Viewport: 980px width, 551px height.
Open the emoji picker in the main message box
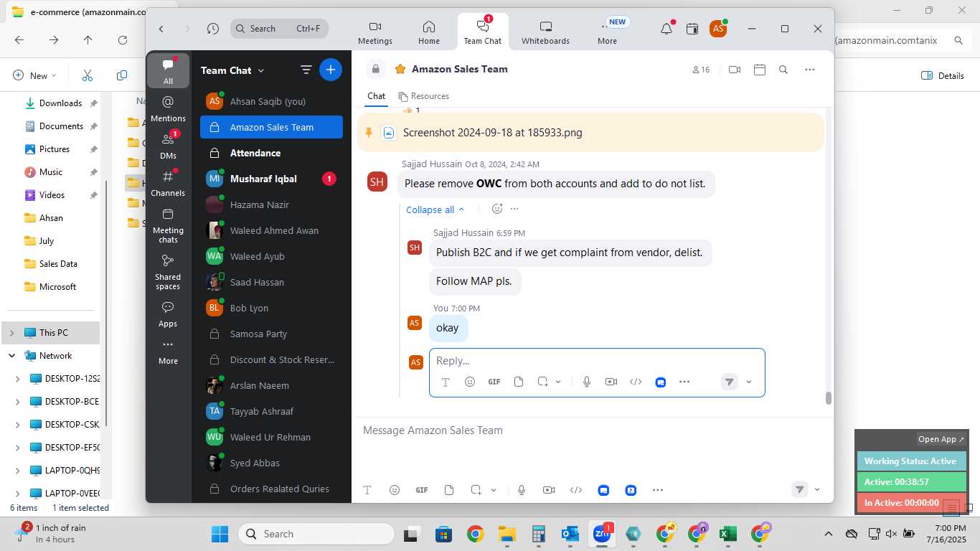coord(394,490)
